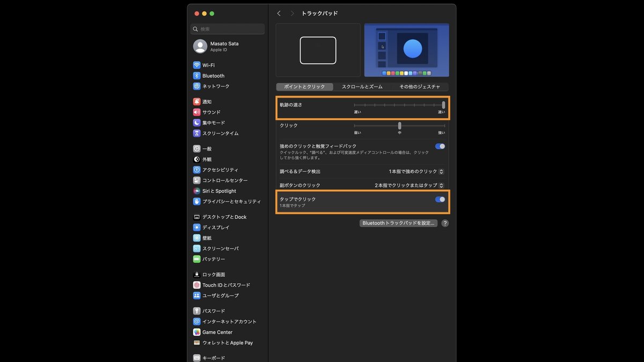Adjust クリック pressure slider
644x362 pixels.
click(x=399, y=125)
